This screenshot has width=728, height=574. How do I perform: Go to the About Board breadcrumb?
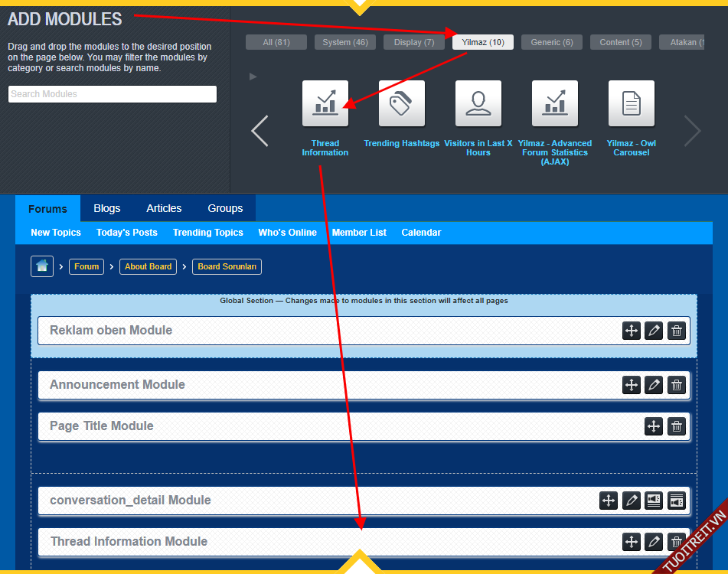[x=148, y=266]
